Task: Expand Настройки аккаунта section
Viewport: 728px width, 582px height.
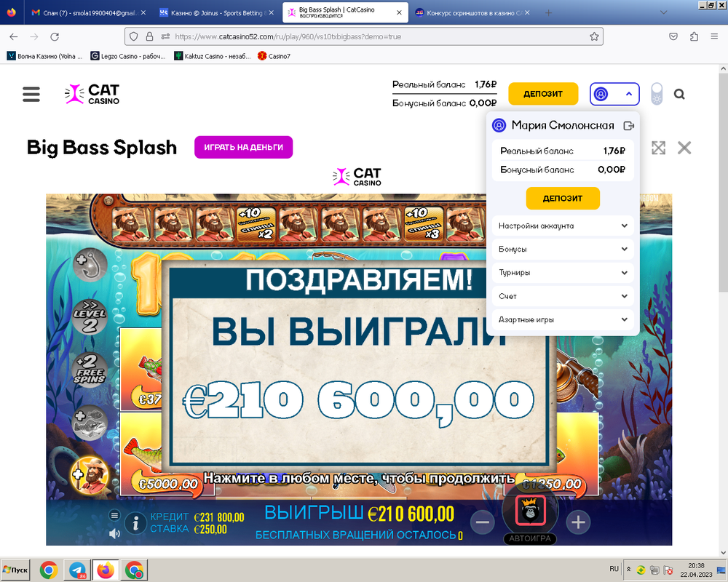Action: click(x=563, y=226)
